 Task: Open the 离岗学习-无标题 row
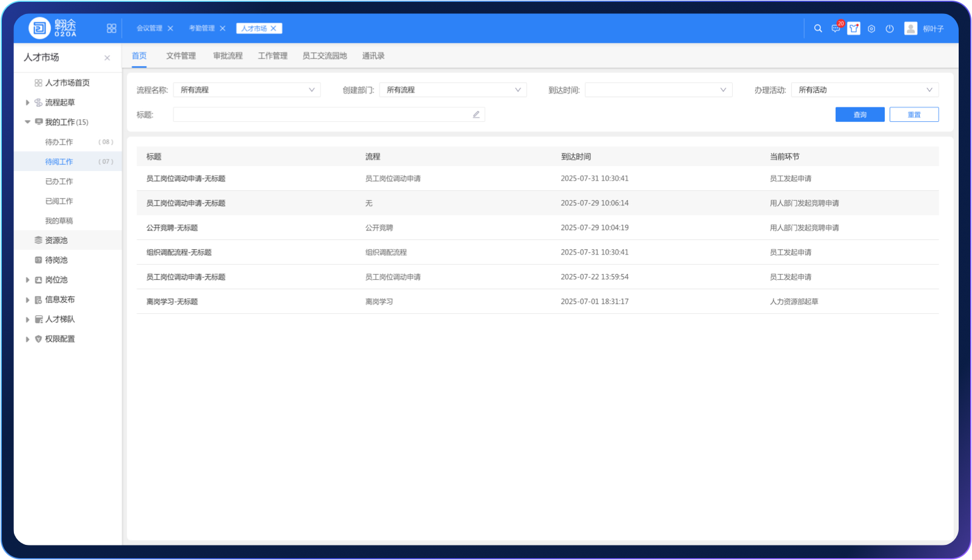(172, 301)
